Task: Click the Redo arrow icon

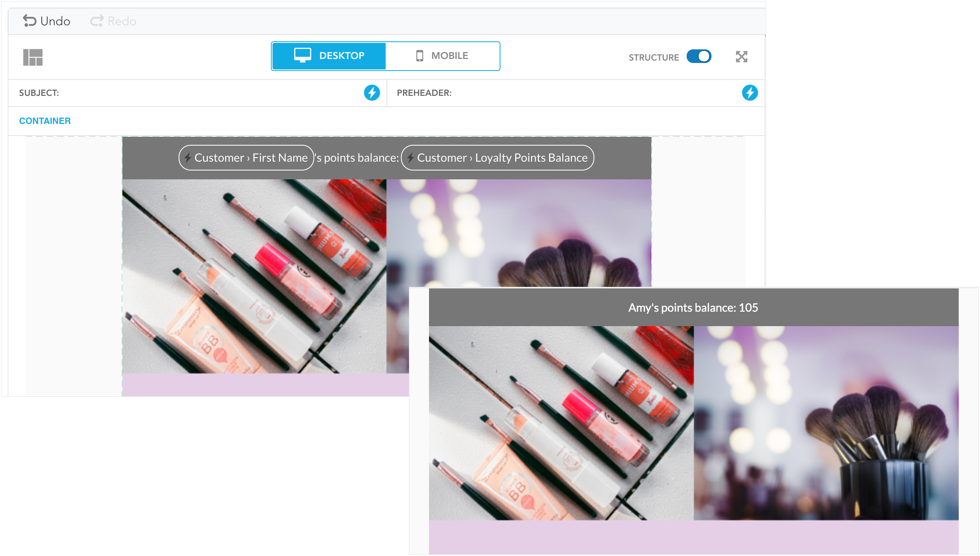Action: tap(97, 21)
